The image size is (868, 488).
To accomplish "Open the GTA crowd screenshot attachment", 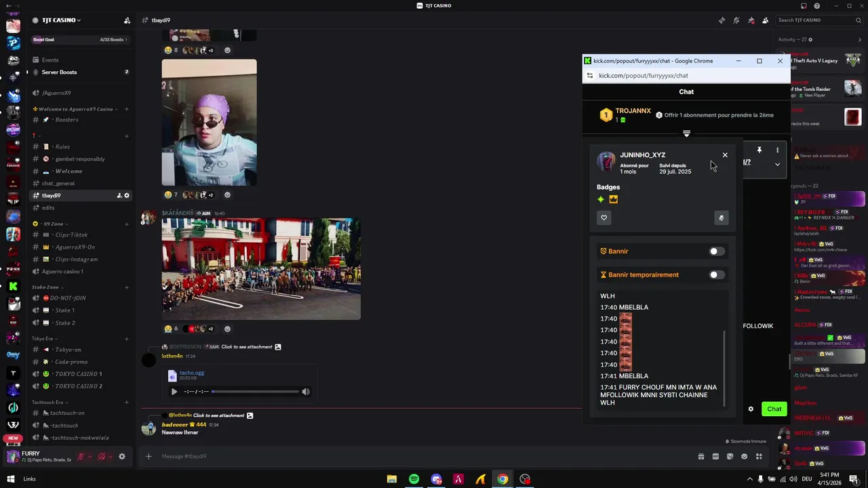I will (x=261, y=269).
